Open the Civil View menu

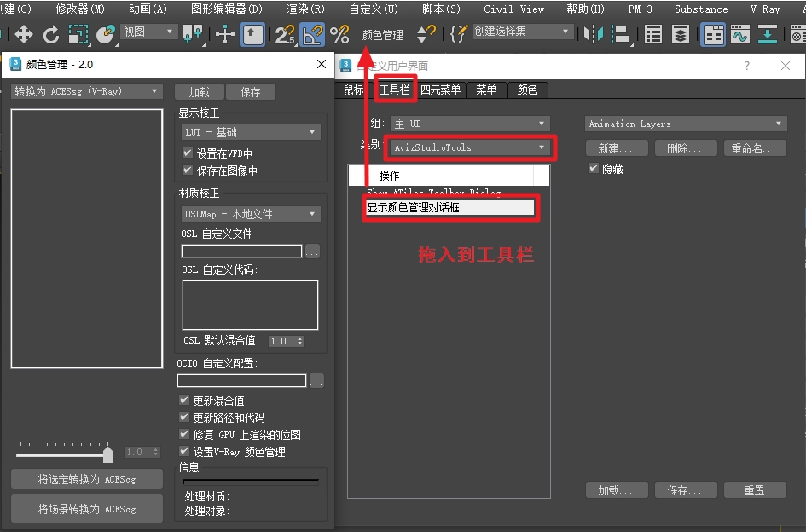514,9
